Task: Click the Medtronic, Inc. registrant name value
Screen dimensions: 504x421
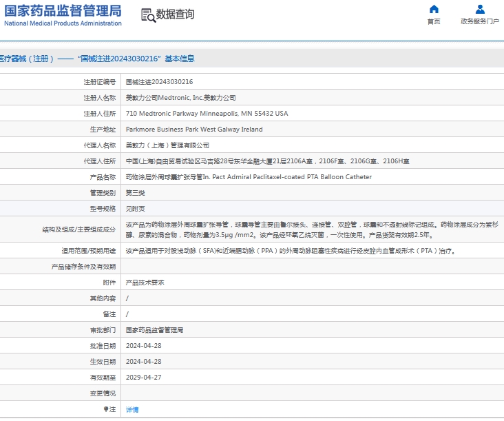Action: [x=180, y=98]
